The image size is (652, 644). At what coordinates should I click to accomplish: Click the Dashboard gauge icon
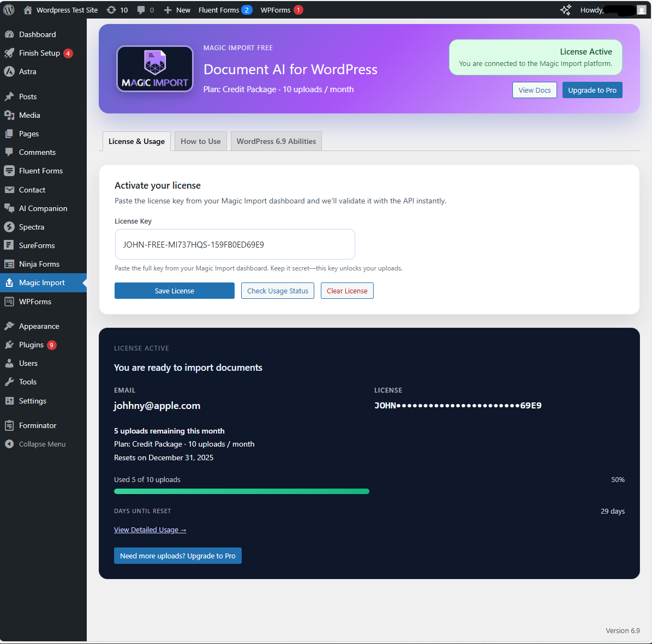tap(9, 34)
